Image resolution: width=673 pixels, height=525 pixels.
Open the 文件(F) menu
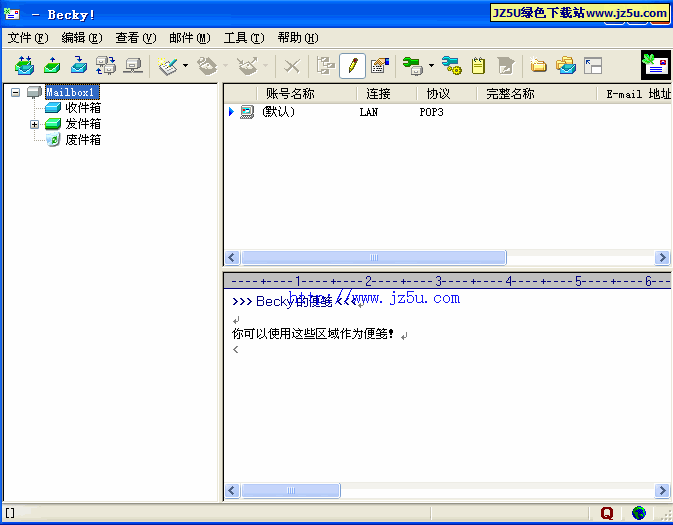(28, 38)
